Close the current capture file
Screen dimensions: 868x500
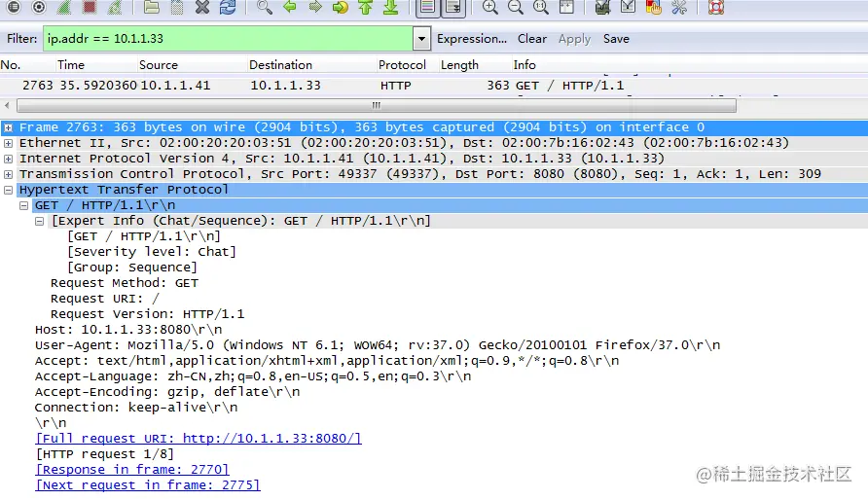[202, 7]
